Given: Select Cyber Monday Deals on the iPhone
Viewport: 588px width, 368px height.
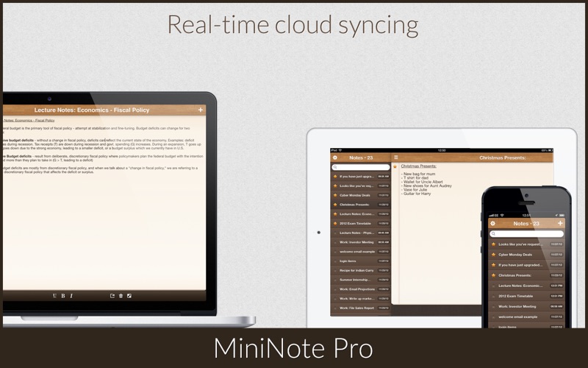Looking at the screenshot, I should pyautogui.click(x=526, y=255).
